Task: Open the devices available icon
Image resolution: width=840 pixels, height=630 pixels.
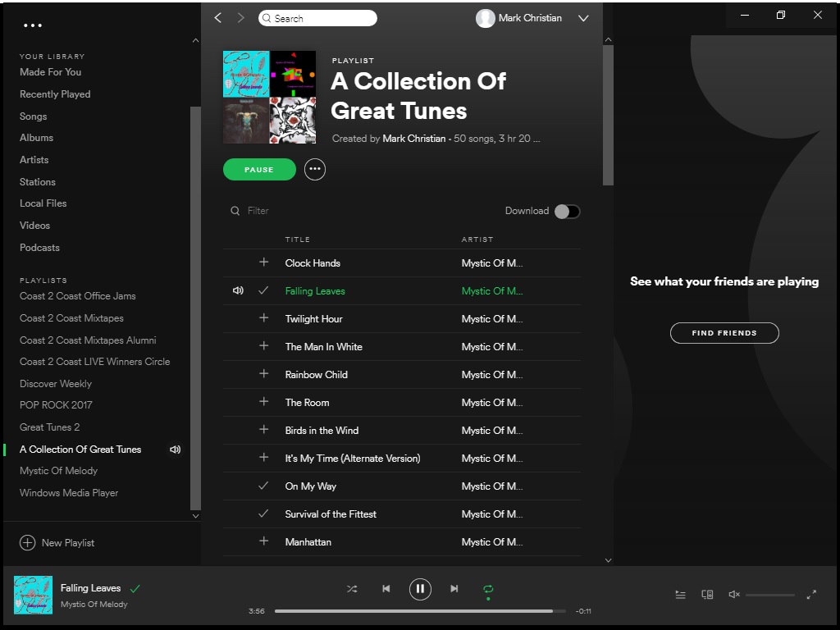Action: 707,595
